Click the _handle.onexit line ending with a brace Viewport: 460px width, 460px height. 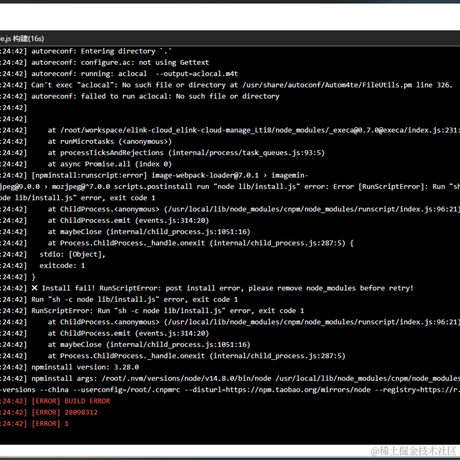click(177, 243)
